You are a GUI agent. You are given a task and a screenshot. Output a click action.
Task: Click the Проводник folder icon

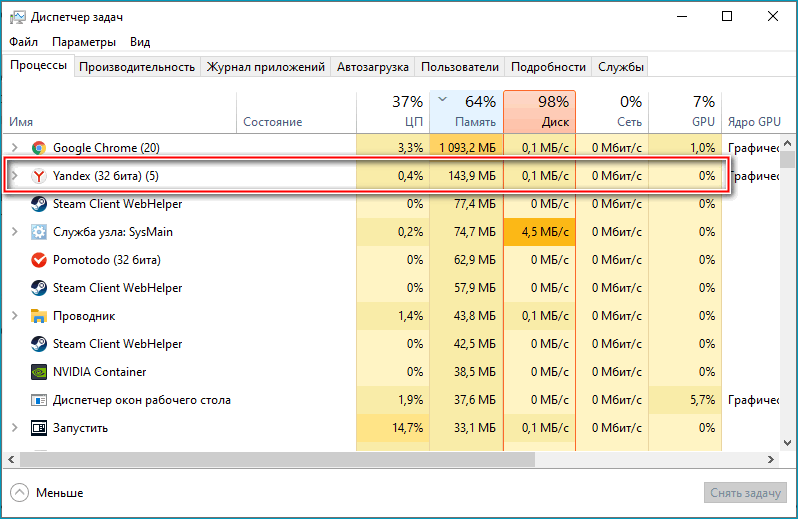tap(39, 316)
